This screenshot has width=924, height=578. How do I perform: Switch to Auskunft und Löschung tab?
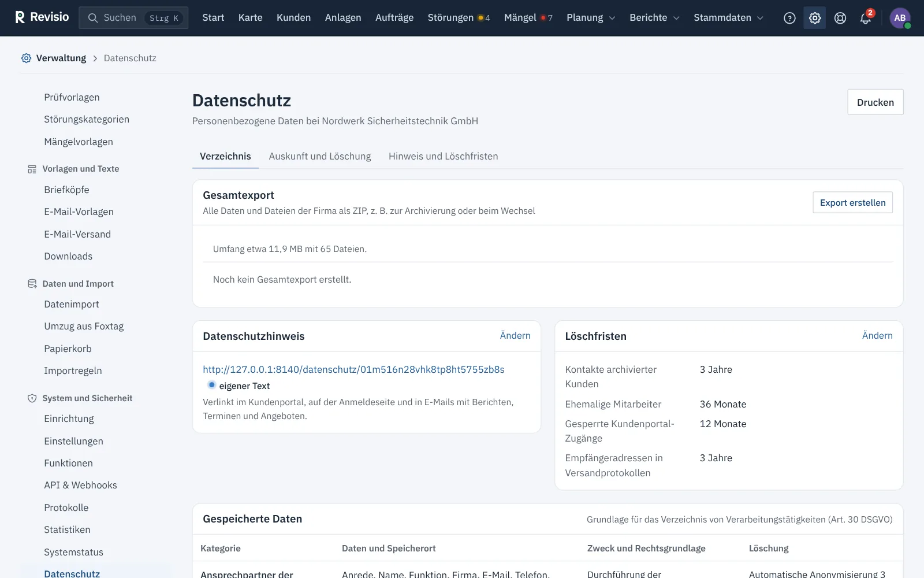[320, 156]
